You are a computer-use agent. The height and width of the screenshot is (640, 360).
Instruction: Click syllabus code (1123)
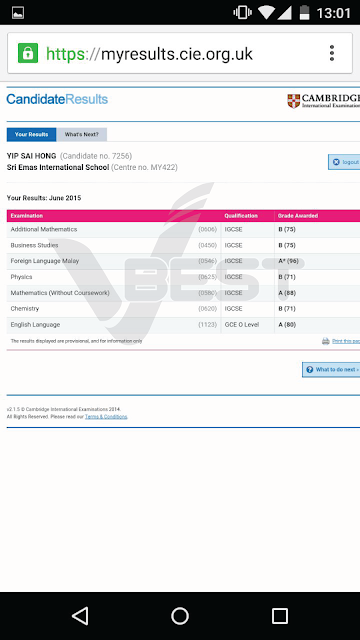pyautogui.click(x=207, y=325)
